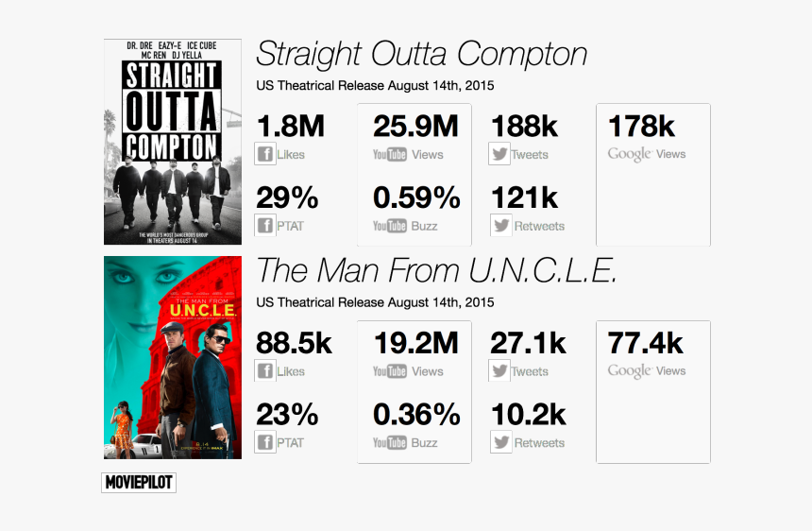Click Twitter Tweets icon under 188k
This screenshot has height=531, width=812.
[499, 154]
